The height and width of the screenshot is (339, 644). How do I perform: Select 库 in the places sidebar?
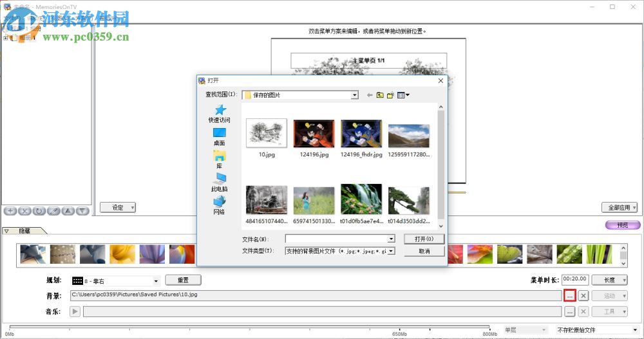coord(220,160)
